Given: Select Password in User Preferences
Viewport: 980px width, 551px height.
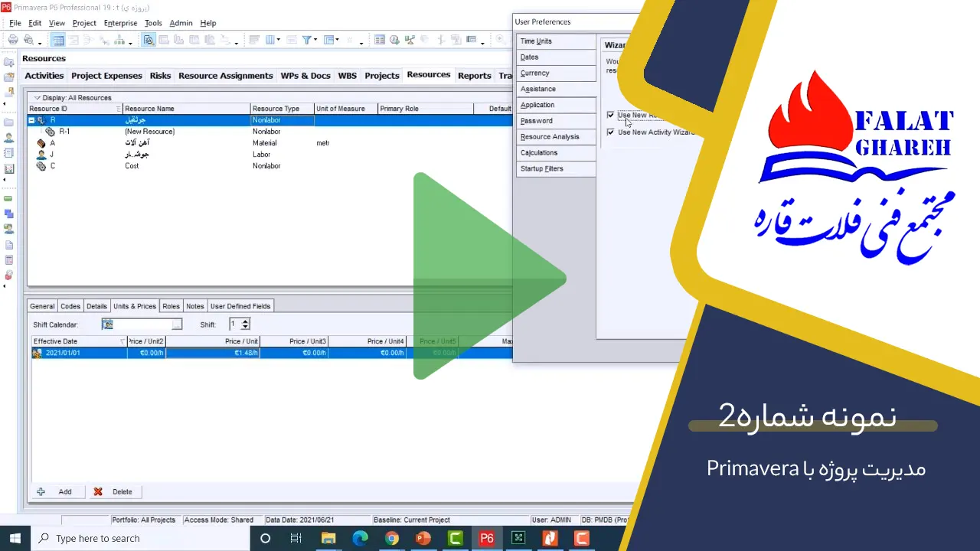Looking at the screenshot, I should pos(556,121).
